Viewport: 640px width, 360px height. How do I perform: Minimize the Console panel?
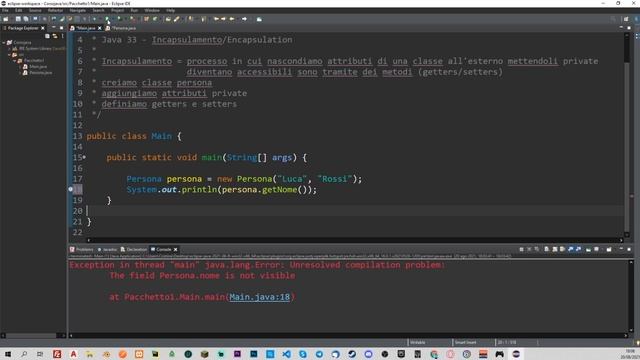point(621,249)
